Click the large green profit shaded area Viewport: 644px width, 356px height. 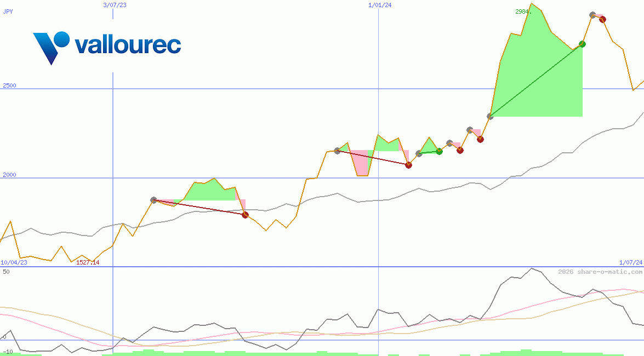pos(537,82)
